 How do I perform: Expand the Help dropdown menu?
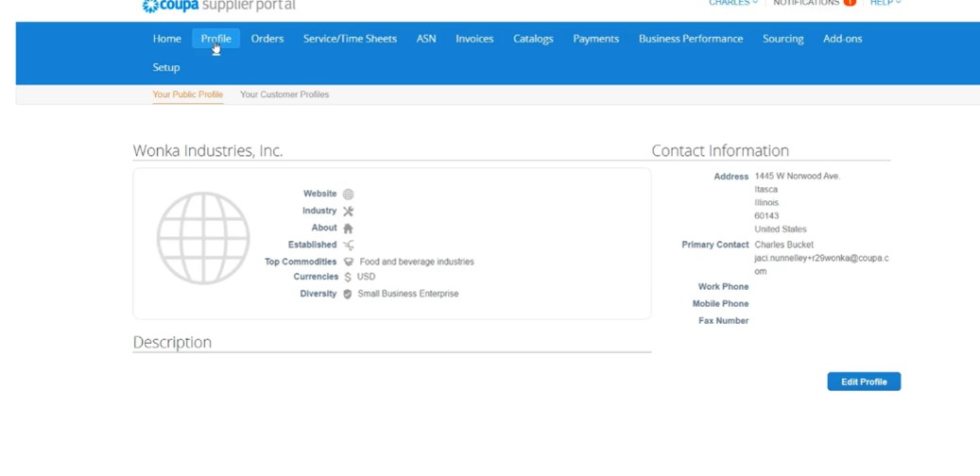(x=885, y=3)
